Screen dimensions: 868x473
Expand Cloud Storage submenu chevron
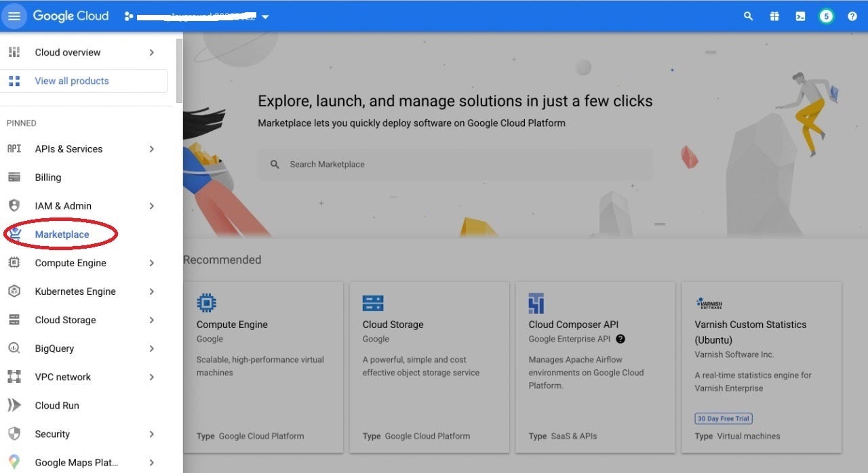152,319
